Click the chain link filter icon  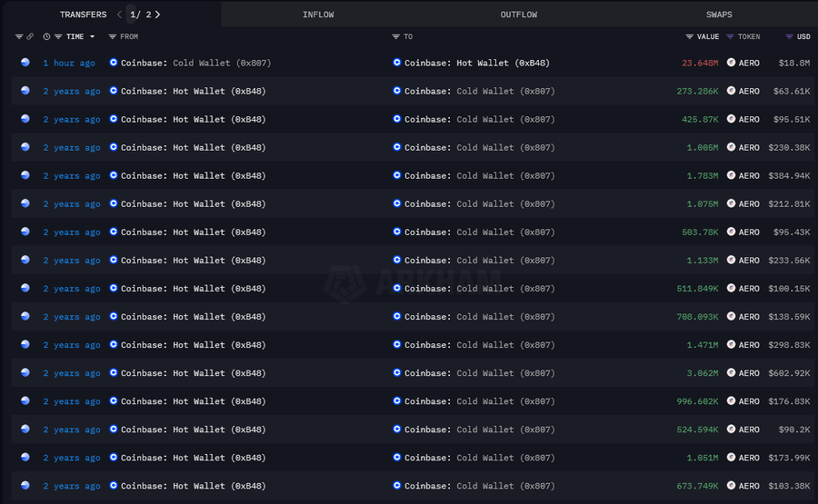pyautogui.click(x=30, y=37)
